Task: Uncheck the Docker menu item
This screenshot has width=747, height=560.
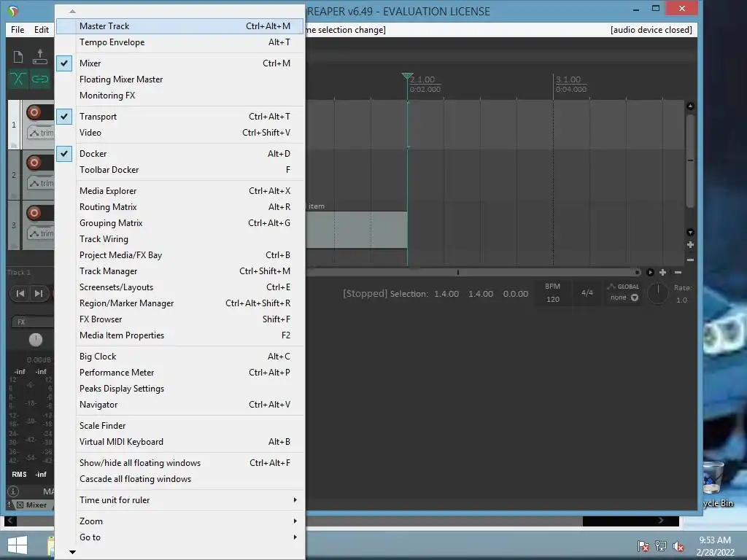Action: pos(180,154)
